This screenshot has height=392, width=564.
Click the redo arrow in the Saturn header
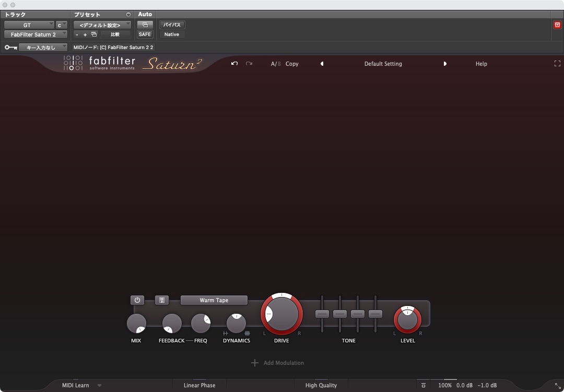(x=249, y=64)
